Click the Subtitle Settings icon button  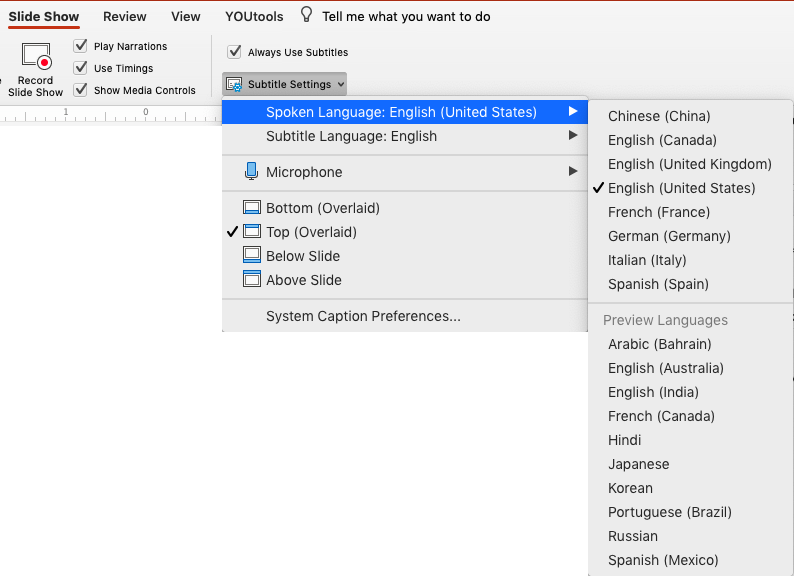(x=234, y=85)
